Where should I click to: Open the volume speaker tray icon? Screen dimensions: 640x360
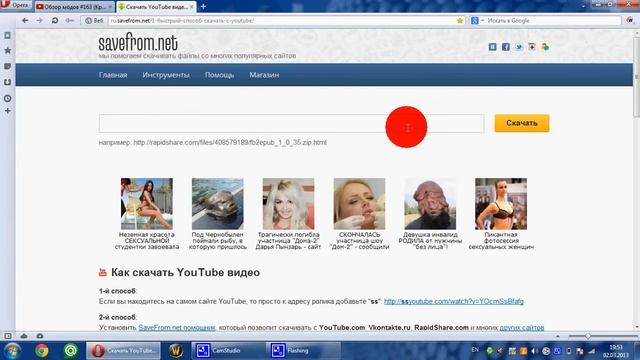click(x=534, y=351)
